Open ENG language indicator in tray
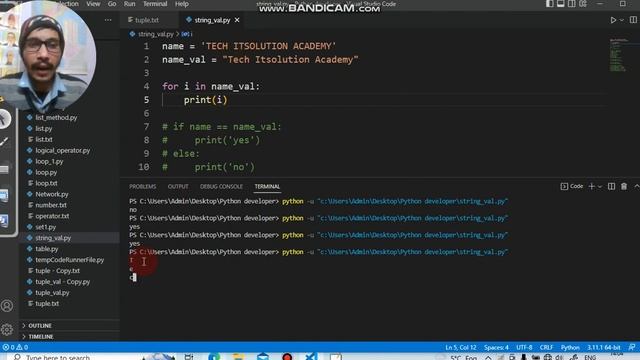 coord(590,357)
